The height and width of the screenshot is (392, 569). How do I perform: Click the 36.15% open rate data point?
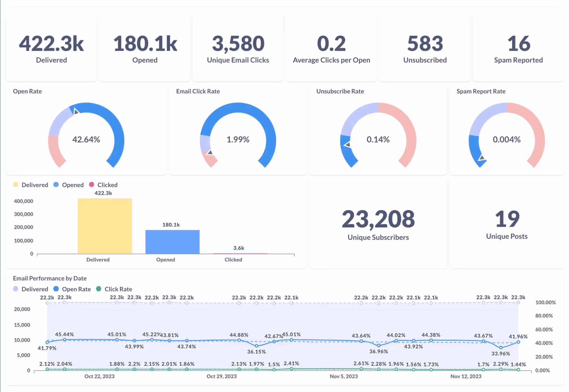pos(256,346)
